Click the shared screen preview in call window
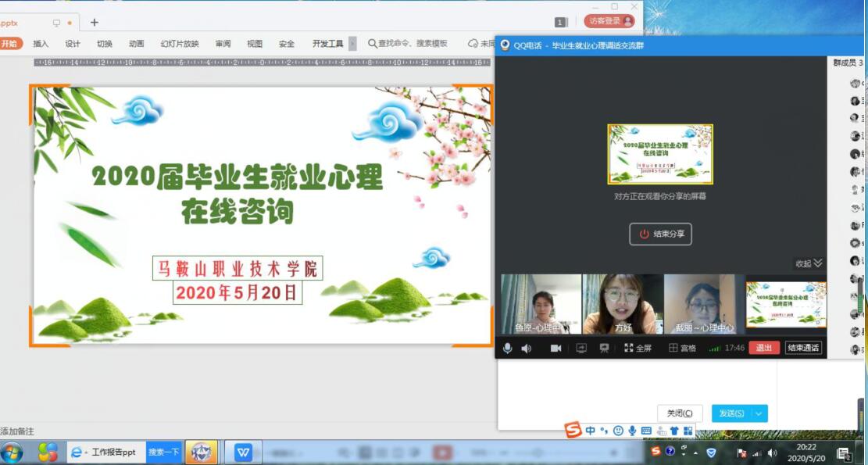Viewport: 868px width, 465px height. [660, 154]
